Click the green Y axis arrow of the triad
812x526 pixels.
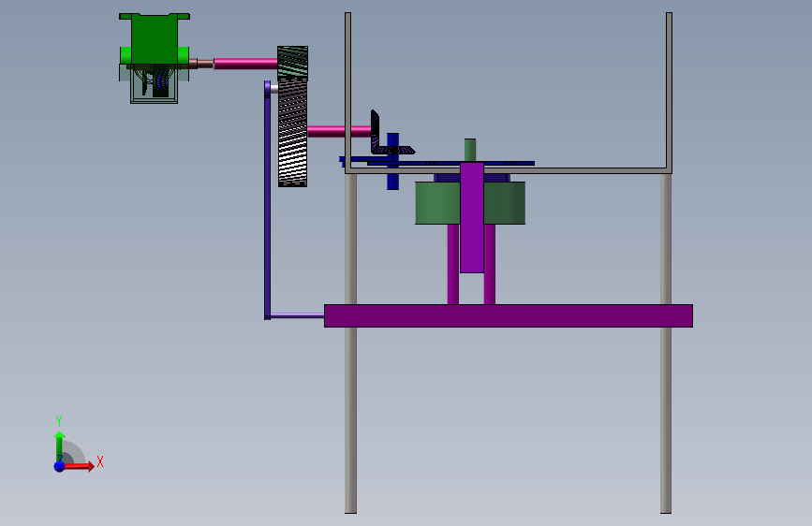[60, 446]
